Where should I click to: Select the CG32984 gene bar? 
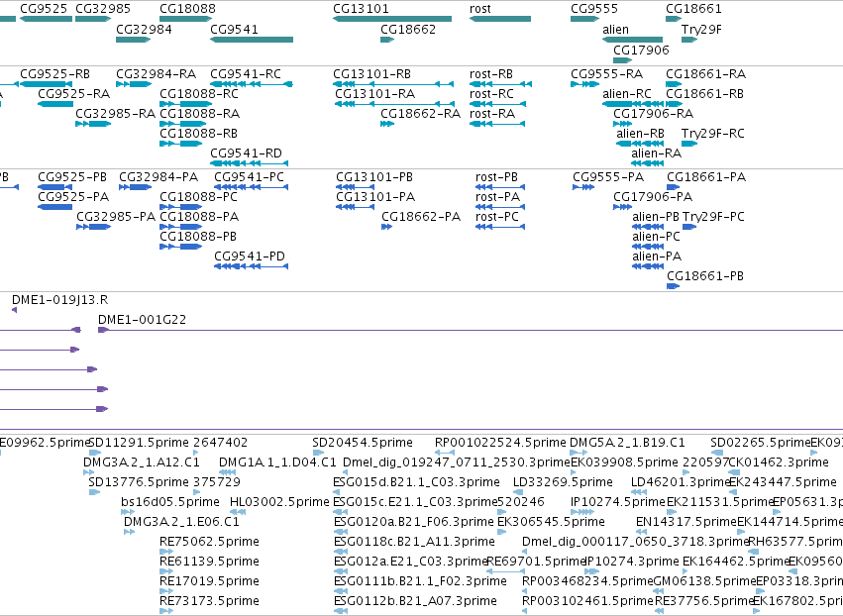[134, 40]
